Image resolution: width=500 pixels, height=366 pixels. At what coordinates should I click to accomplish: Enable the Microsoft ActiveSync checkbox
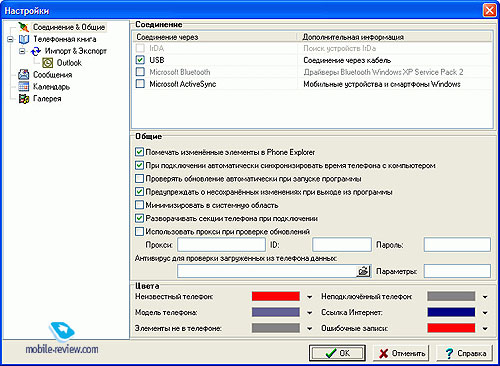tap(140, 84)
